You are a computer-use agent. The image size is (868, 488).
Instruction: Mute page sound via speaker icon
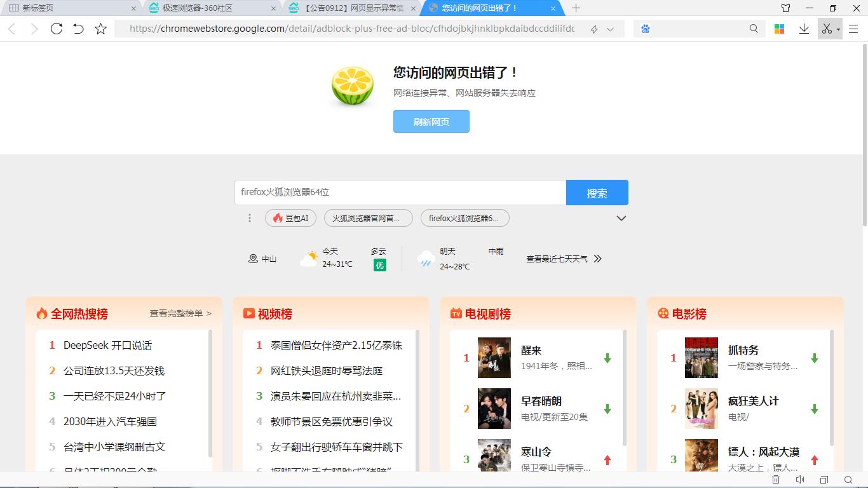pyautogui.click(x=800, y=480)
